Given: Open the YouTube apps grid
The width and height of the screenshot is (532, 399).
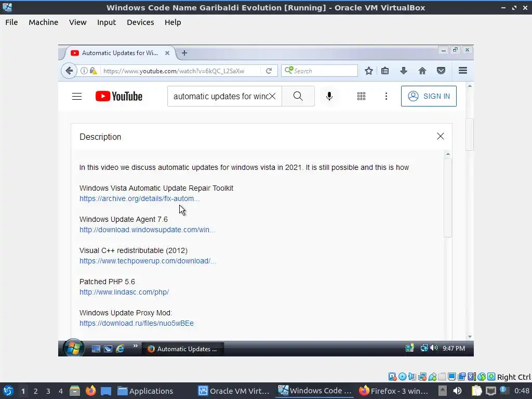Looking at the screenshot, I should click(362, 96).
